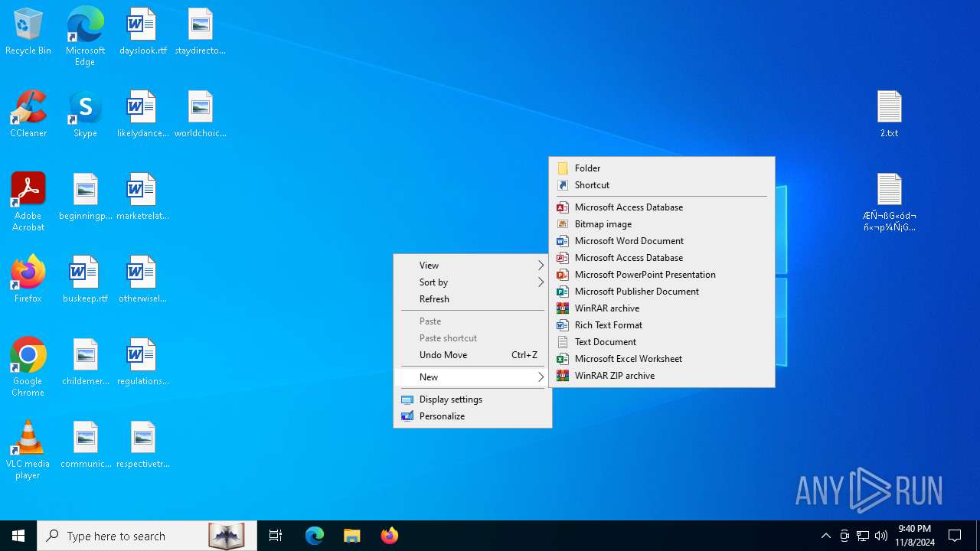Create a new WinRAR archive
This screenshot has height=551, width=980.
point(661,308)
